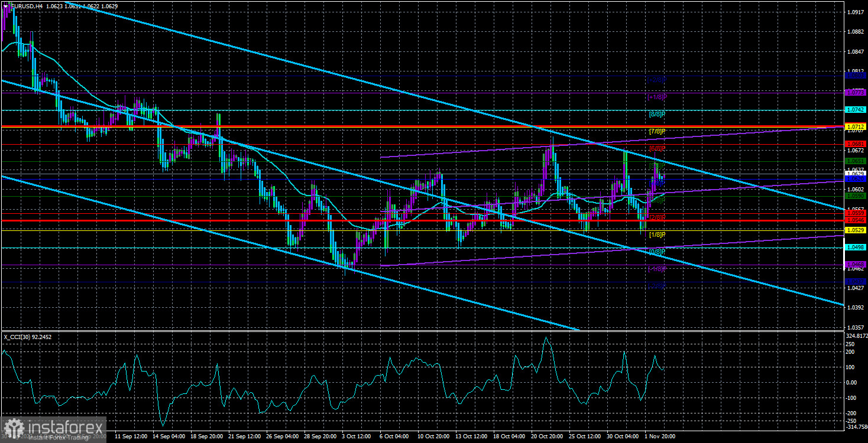Click the 1.0427 value on price scale
Image resolution: width=868 pixels, height=443 pixels.
pyautogui.click(x=856, y=288)
